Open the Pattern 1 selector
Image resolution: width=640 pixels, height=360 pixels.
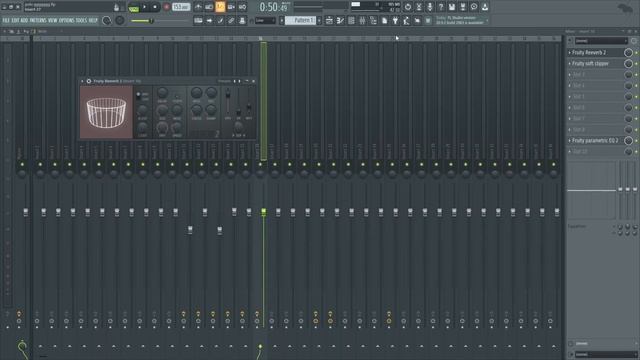(x=300, y=20)
